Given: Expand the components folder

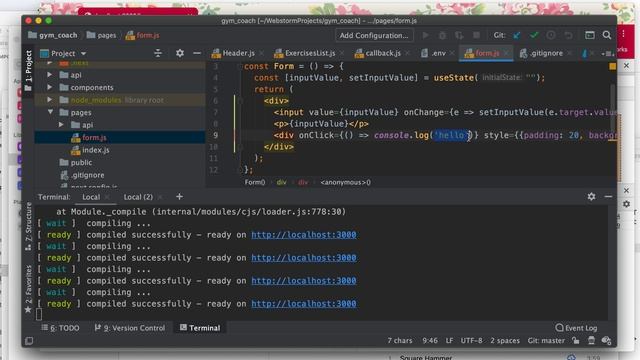Looking at the screenshot, I should pos(50,87).
